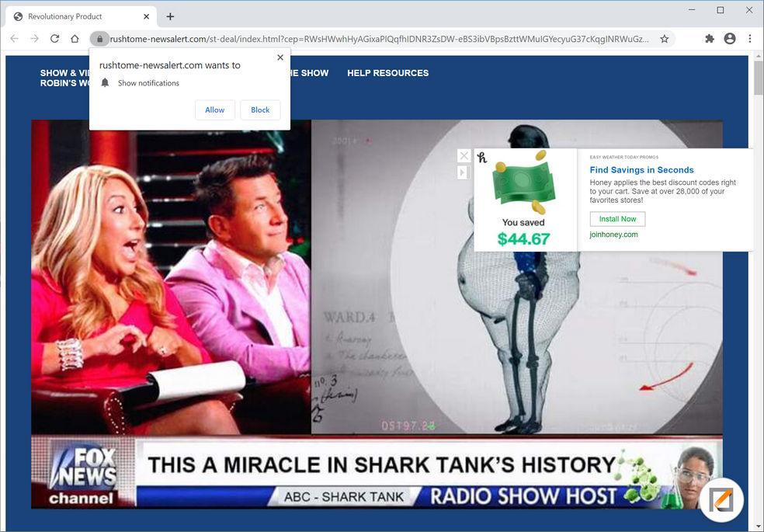
Task: Open the user profile avatar icon
Action: point(729,39)
